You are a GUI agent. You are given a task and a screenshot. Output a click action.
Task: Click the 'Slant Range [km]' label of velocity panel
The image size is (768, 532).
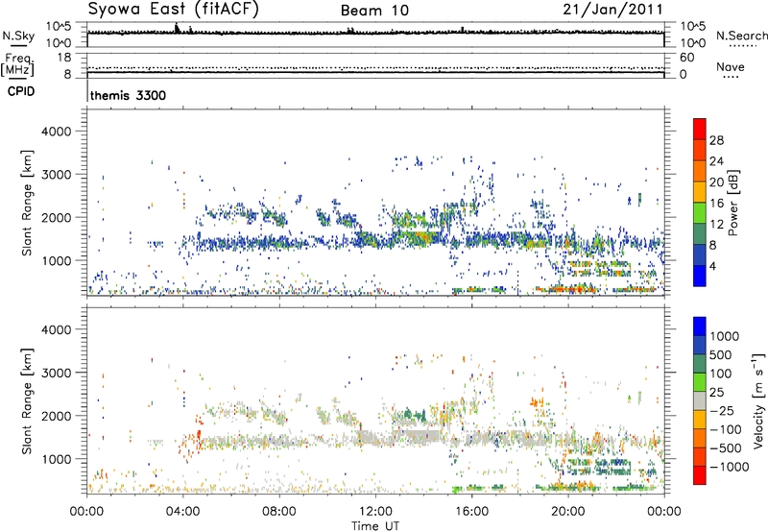pyautogui.click(x=27, y=400)
